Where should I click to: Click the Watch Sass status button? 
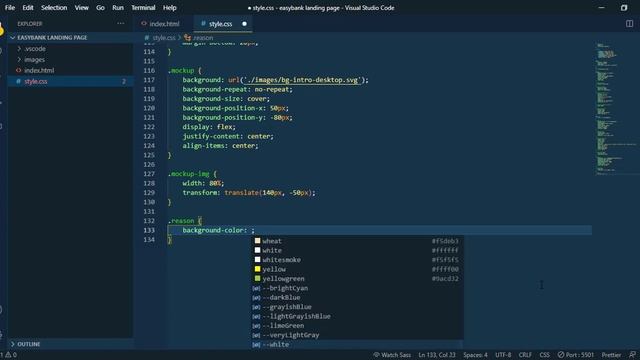coord(392,355)
